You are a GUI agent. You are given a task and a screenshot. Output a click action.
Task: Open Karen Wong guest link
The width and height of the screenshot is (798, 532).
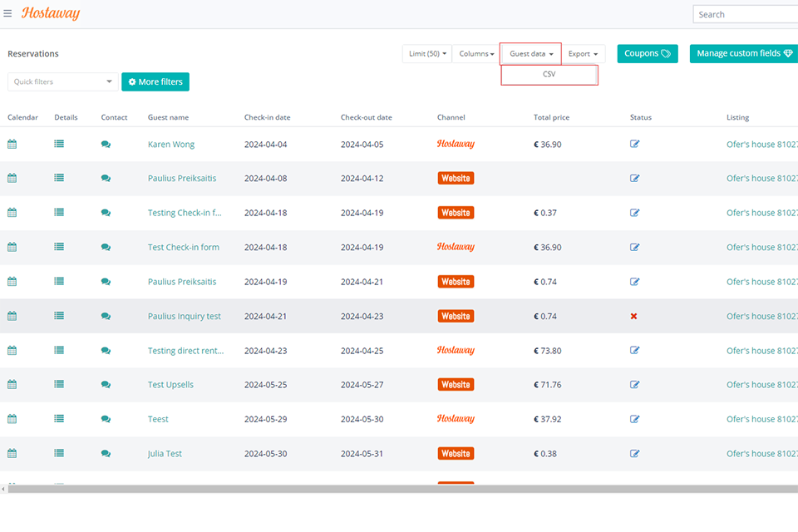coord(171,144)
